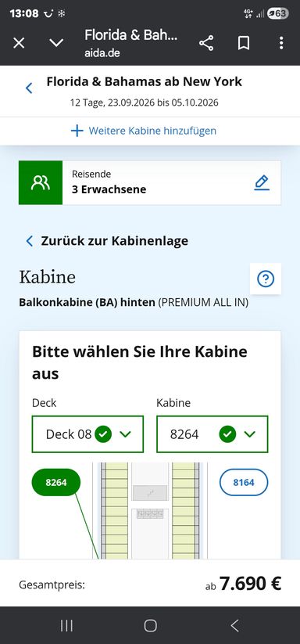The image size is (300, 644).
Task: Click Zurück zur Kabinenlage link
Action: pyautogui.click(x=114, y=241)
